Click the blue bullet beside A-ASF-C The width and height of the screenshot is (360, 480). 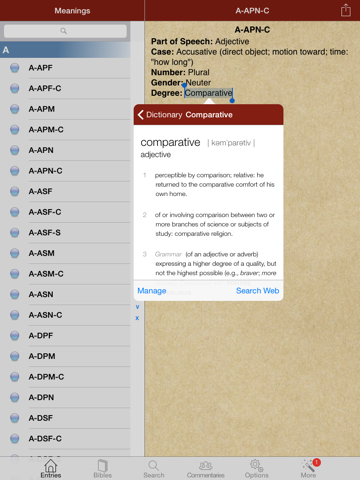pos(15,212)
